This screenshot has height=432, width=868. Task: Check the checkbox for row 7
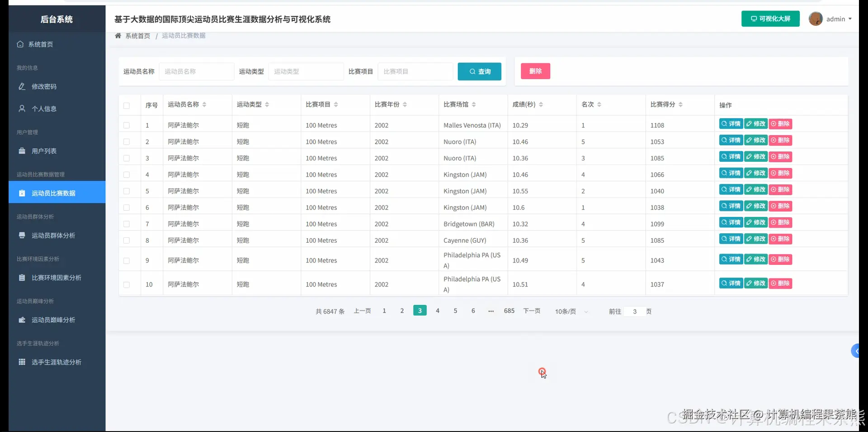tap(127, 224)
